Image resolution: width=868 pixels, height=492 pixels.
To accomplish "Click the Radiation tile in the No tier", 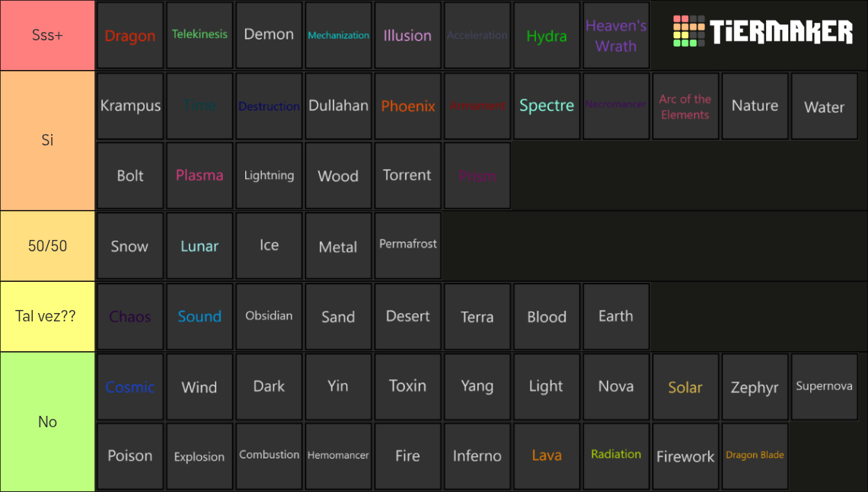I will [616, 455].
